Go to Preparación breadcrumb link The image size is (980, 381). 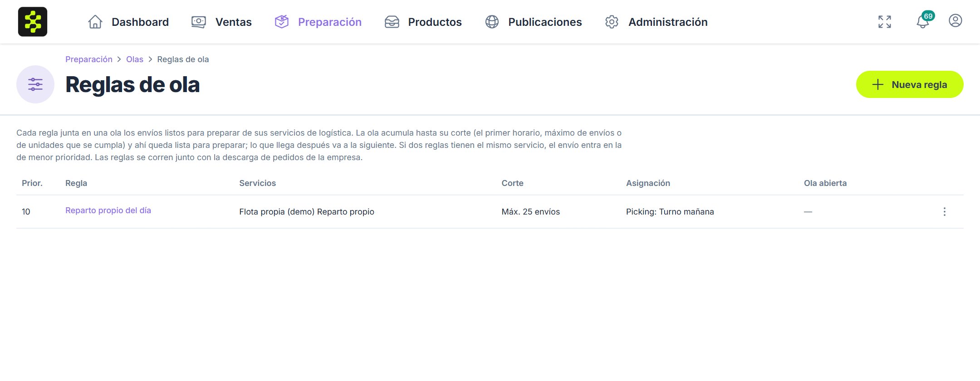tap(89, 59)
